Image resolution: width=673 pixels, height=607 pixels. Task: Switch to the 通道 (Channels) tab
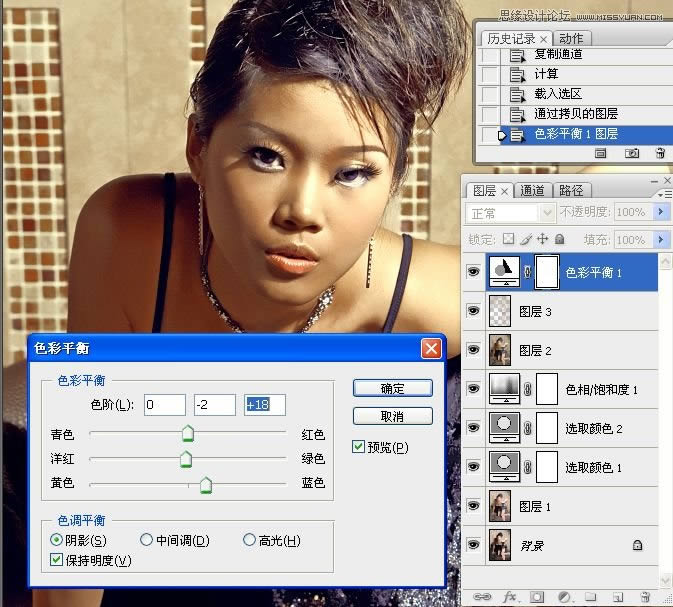[x=532, y=190]
